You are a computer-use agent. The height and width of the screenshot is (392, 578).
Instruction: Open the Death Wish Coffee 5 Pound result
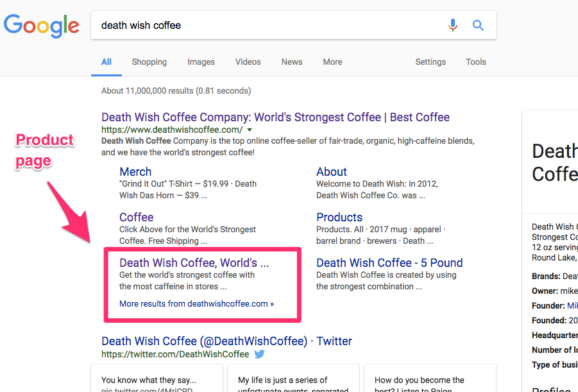(x=389, y=262)
